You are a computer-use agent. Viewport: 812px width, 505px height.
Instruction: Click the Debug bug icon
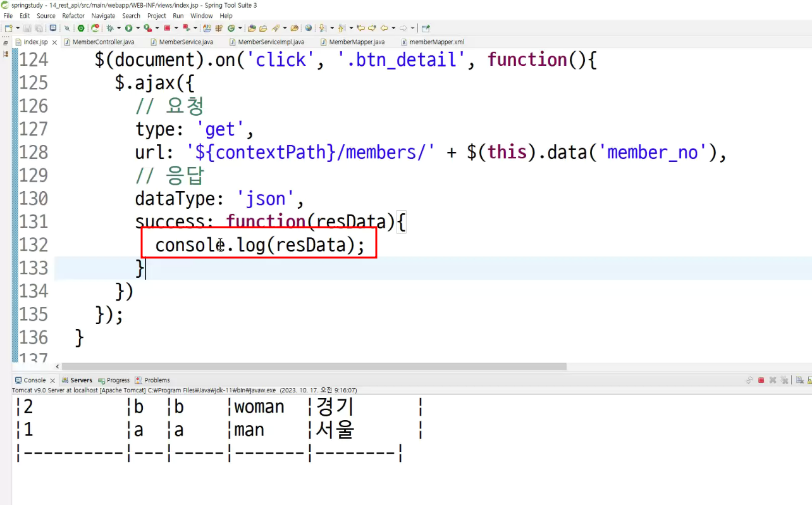coord(110,28)
